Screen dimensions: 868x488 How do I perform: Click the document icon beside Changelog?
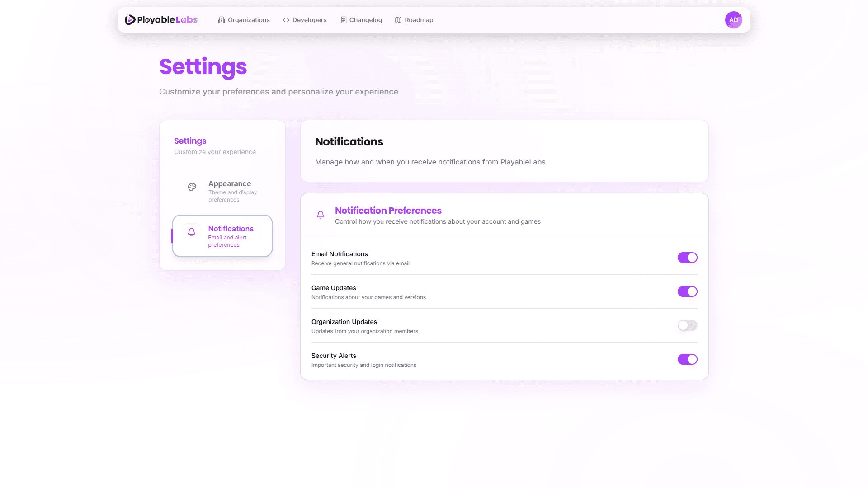(343, 20)
